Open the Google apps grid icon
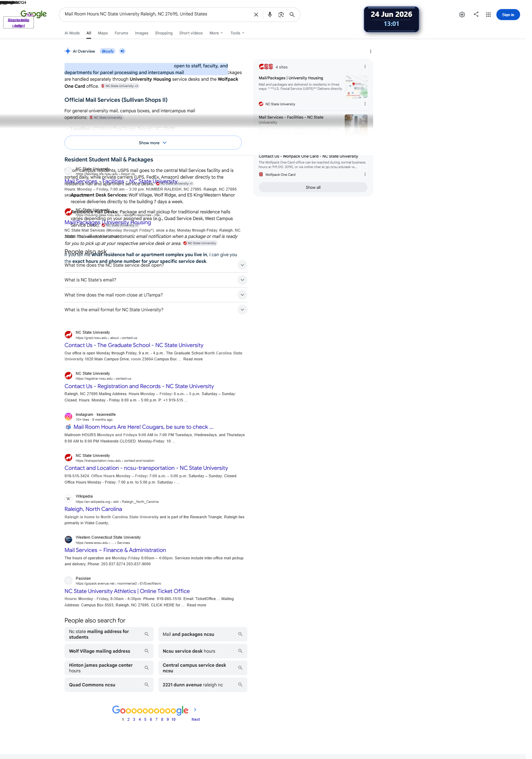 tap(488, 15)
